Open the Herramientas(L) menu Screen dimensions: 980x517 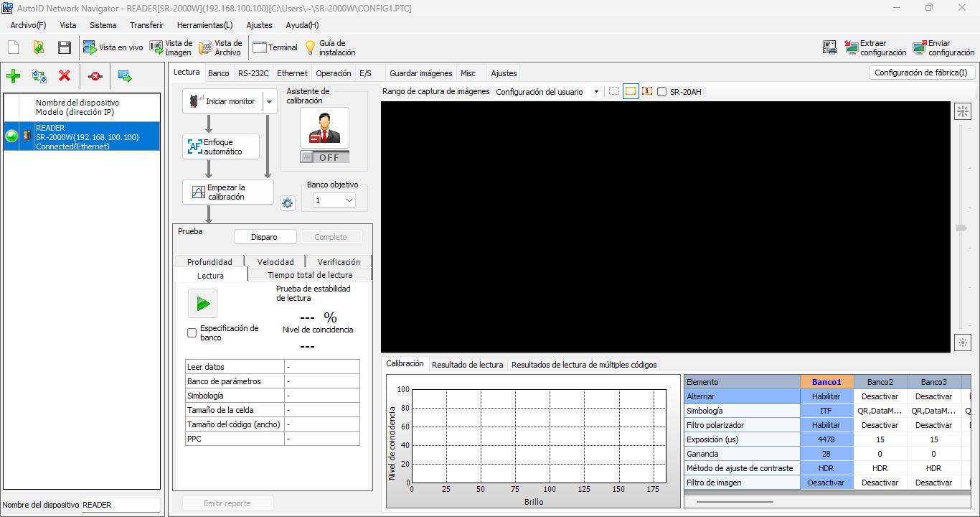204,25
